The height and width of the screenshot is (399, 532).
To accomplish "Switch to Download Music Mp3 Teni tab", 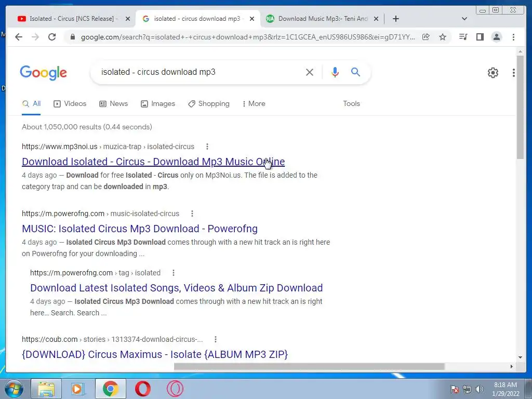I will (322, 19).
